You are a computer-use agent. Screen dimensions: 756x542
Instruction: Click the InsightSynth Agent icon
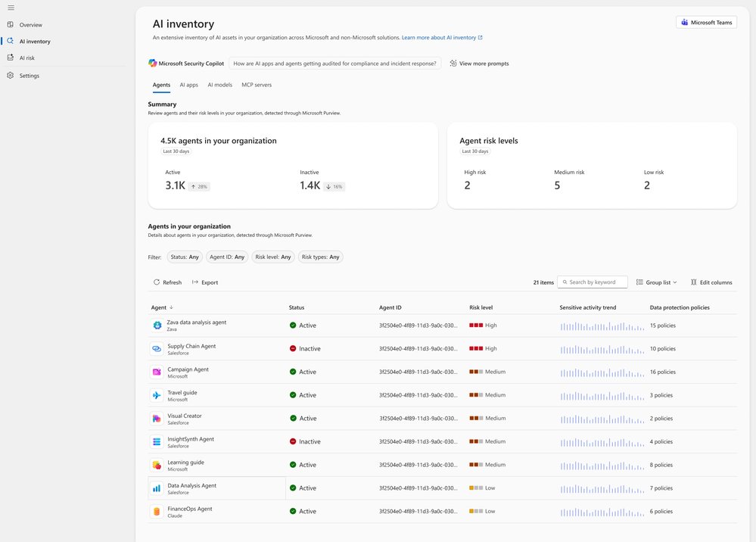click(157, 442)
